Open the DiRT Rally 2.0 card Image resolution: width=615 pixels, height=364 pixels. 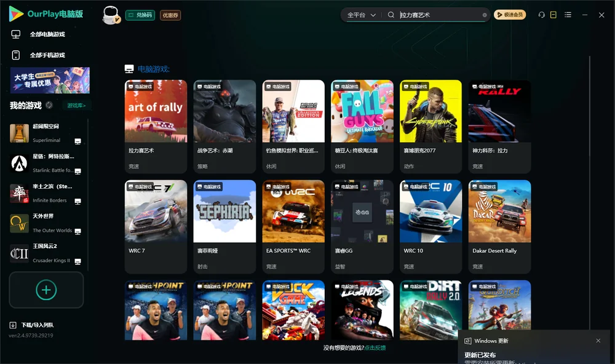point(430,310)
